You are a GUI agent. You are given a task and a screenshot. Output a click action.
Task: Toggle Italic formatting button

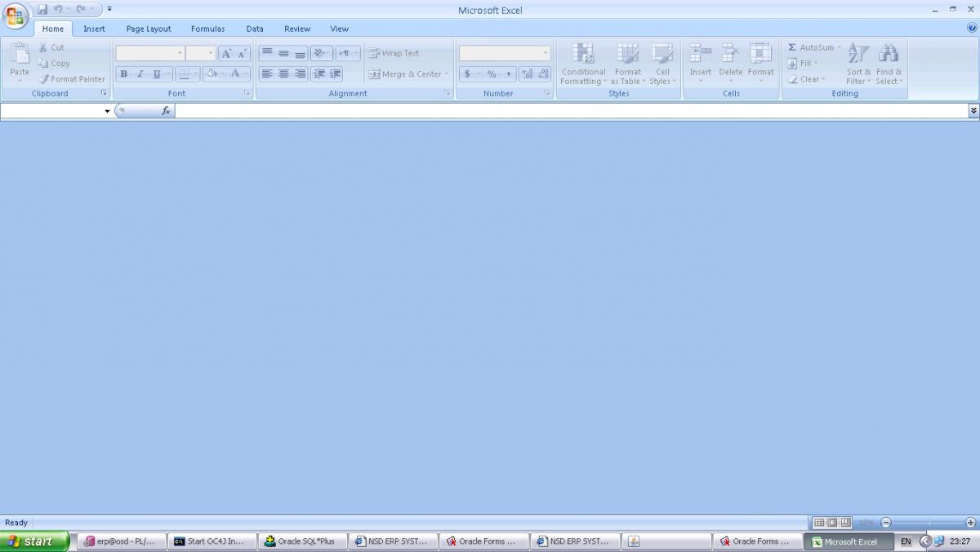pos(140,74)
